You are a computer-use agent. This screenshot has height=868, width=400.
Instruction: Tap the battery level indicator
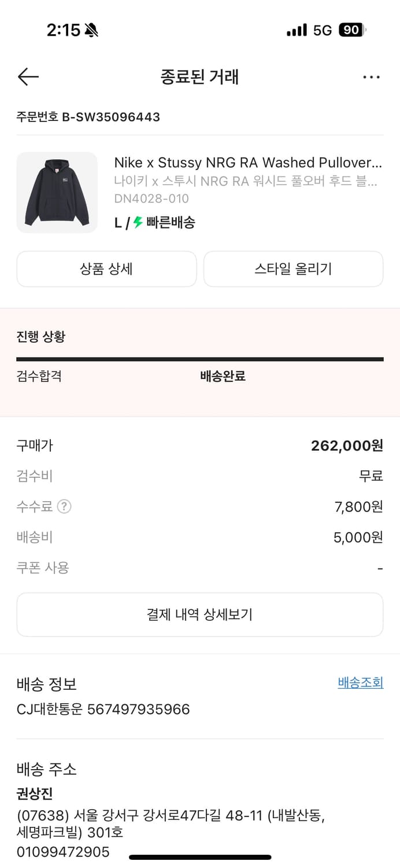pos(351,30)
